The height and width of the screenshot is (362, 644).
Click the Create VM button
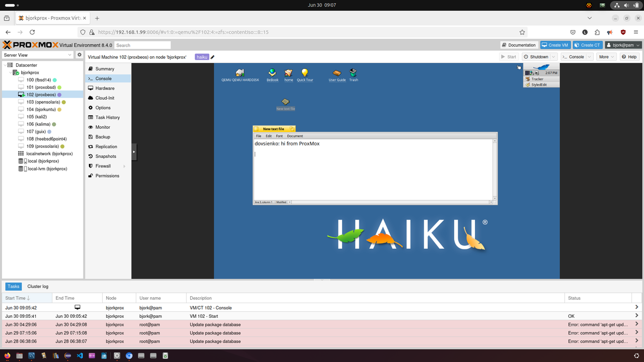click(x=555, y=45)
